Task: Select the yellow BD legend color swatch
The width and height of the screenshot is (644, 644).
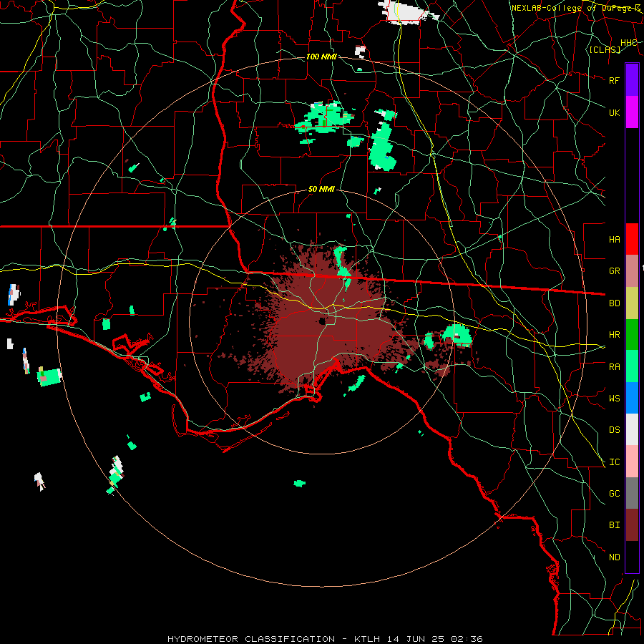Action: pos(632,303)
